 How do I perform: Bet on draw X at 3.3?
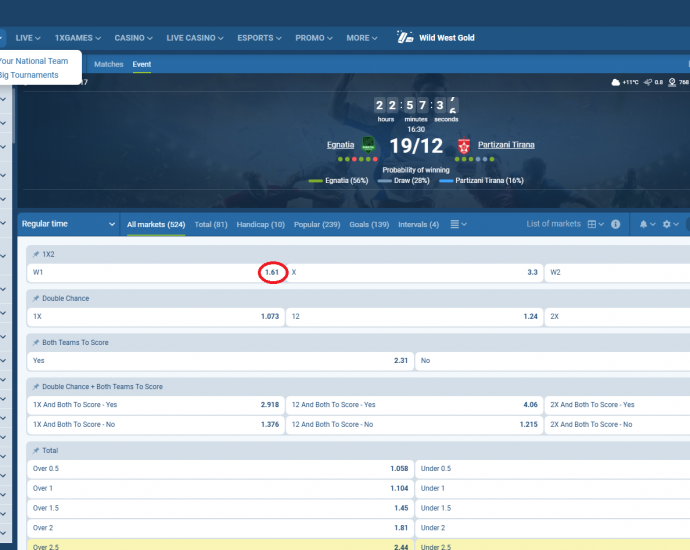click(415, 272)
